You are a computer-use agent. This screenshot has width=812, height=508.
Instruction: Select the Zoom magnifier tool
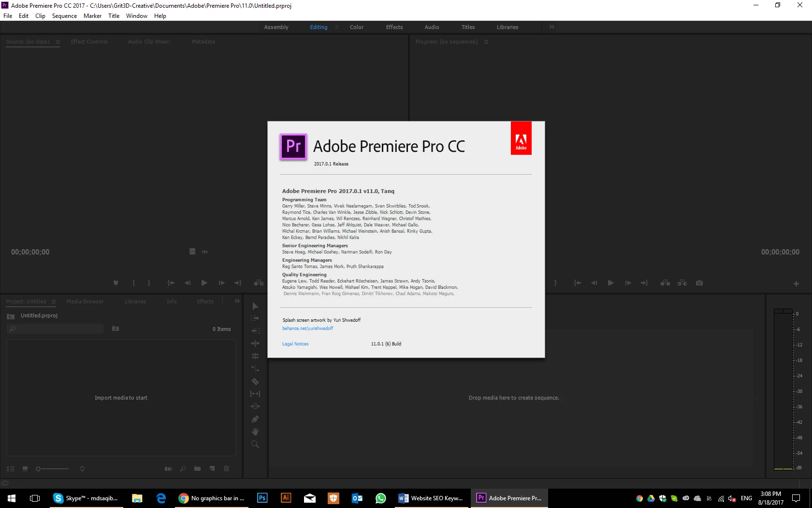click(255, 444)
